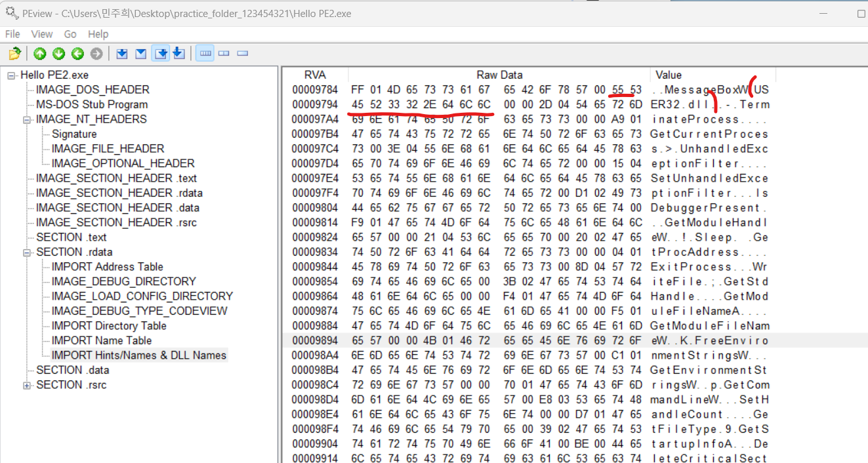This screenshot has height=463, width=868.
Task: Open the File menu
Action: (x=12, y=34)
